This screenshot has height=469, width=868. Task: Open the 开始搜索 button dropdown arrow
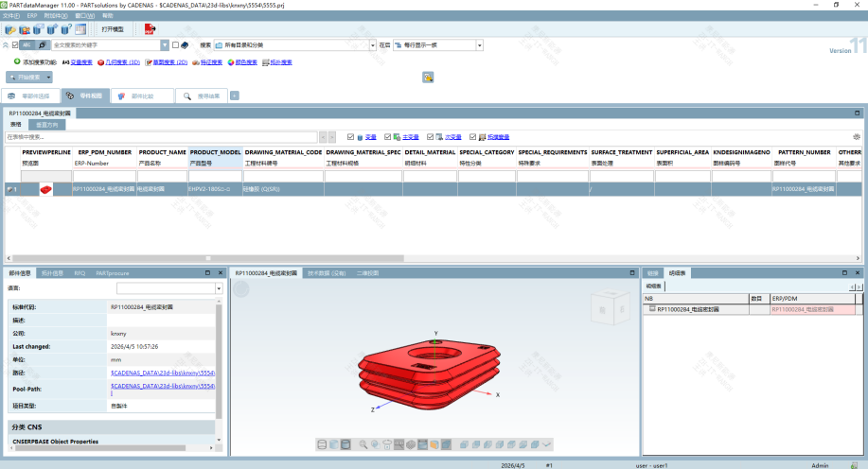pyautogui.click(x=48, y=78)
